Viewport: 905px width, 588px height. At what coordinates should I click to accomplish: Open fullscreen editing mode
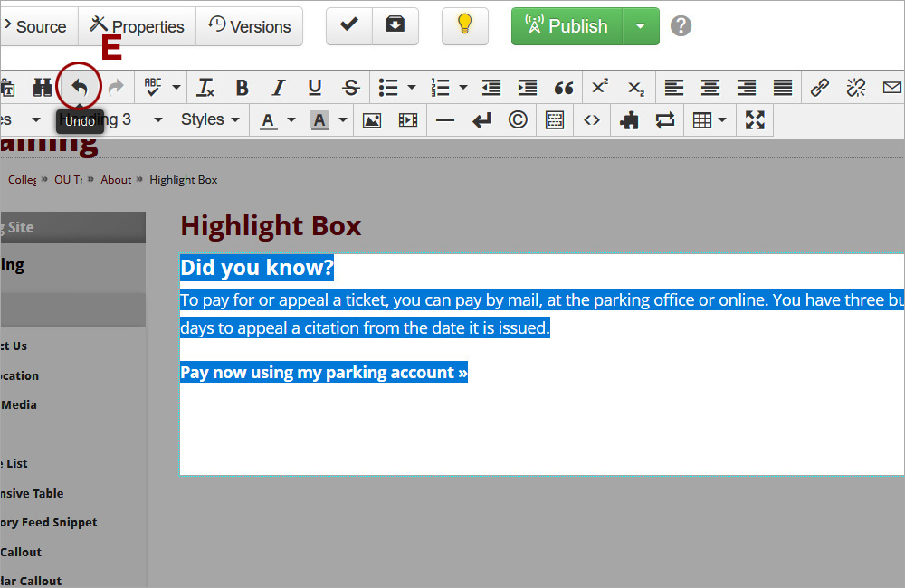(x=755, y=120)
